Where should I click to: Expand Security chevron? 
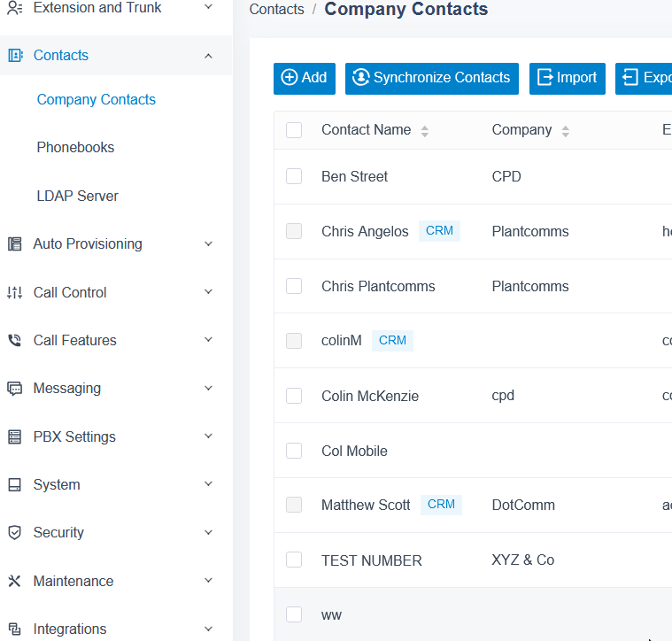click(208, 533)
